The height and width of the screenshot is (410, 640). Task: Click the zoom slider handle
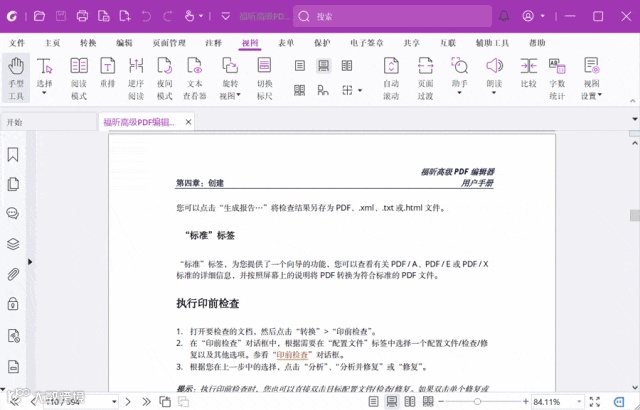click(477, 401)
